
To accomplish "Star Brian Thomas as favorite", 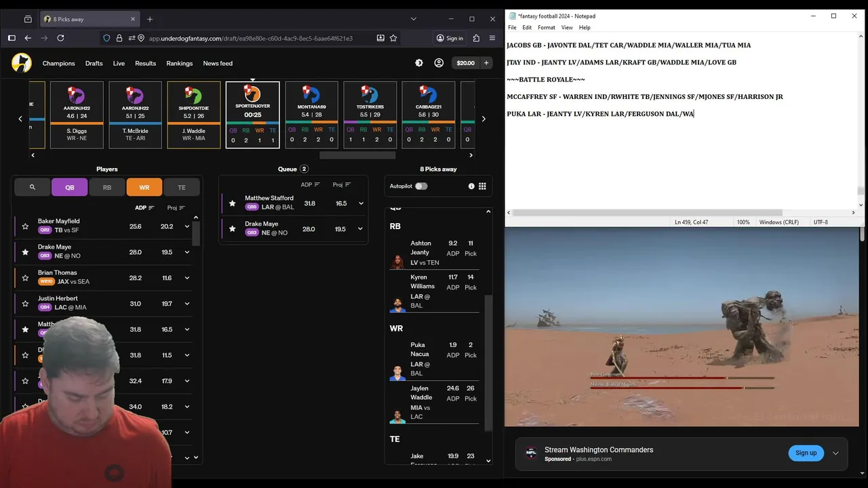I will 25,278.
